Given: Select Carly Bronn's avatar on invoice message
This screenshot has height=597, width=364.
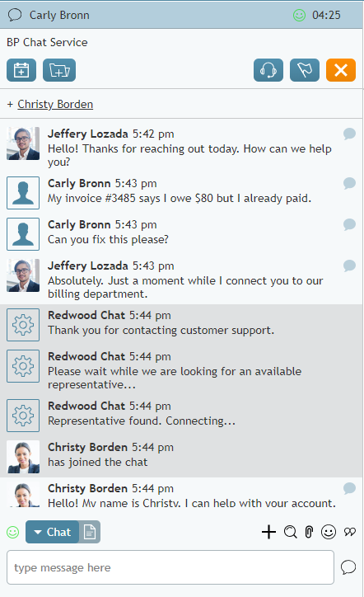Looking at the screenshot, I should [23, 193].
